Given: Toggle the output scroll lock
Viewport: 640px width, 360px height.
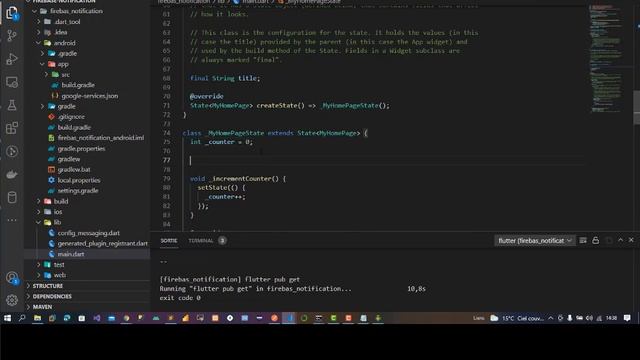Looking at the screenshot, I should (596, 240).
